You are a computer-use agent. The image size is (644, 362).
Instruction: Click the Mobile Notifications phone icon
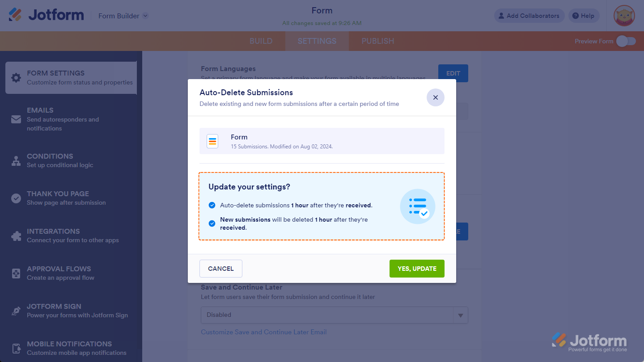[x=16, y=348]
